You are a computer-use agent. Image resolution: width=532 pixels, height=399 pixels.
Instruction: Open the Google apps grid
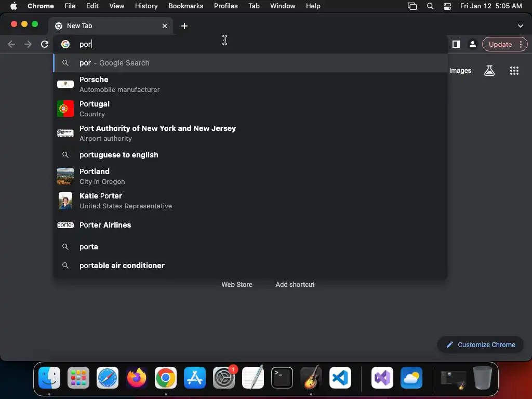pyautogui.click(x=514, y=71)
